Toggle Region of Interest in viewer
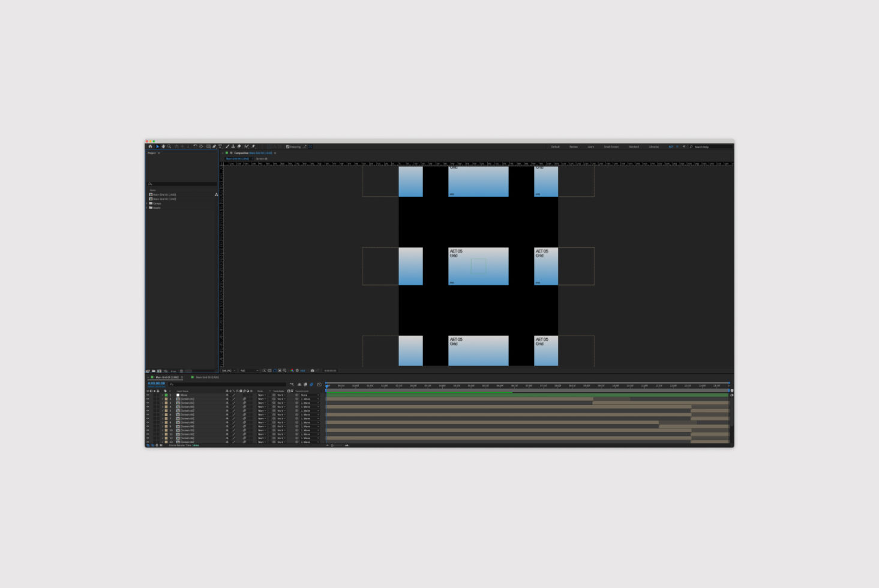879x588 pixels. pyautogui.click(x=280, y=371)
